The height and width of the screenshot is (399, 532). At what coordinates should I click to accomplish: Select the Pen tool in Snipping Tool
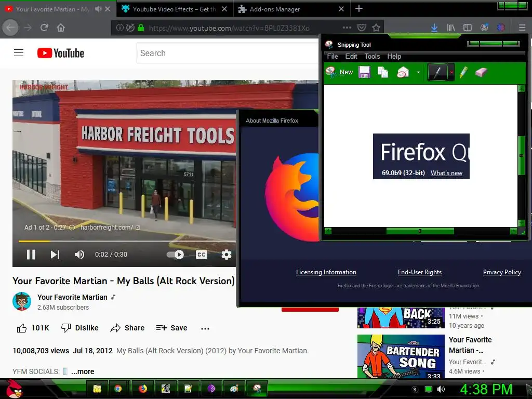(437, 72)
